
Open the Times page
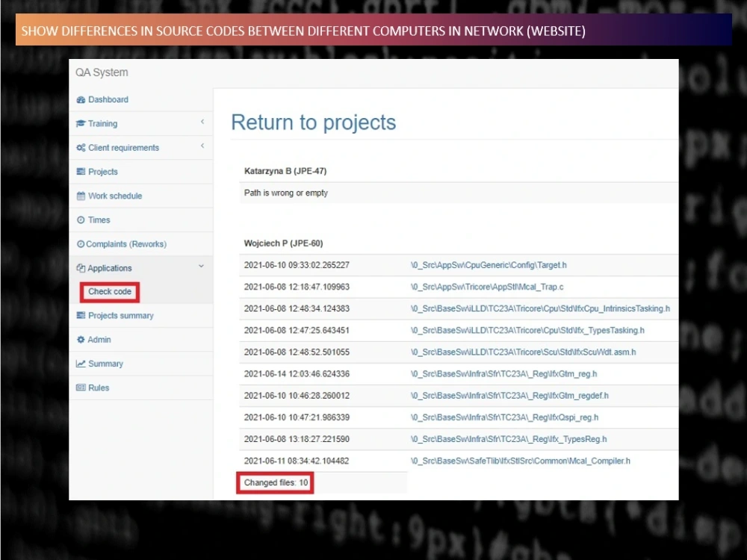coord(99,220)
